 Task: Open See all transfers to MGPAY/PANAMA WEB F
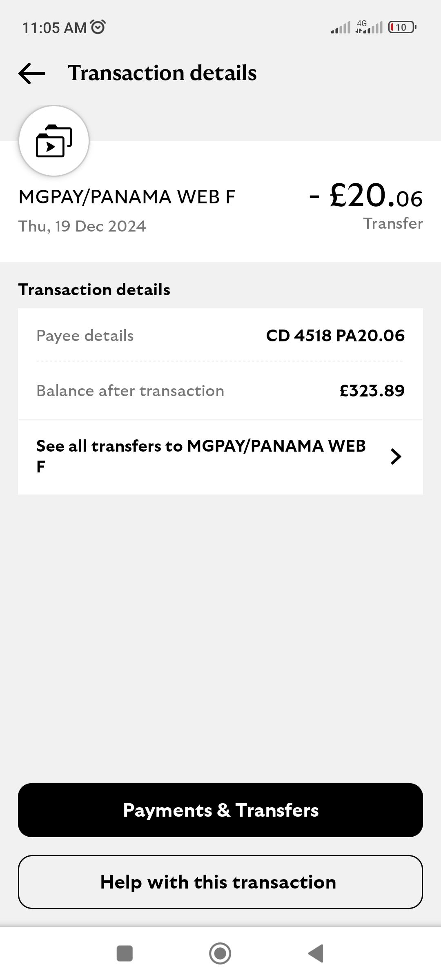[x=201, y=457]
